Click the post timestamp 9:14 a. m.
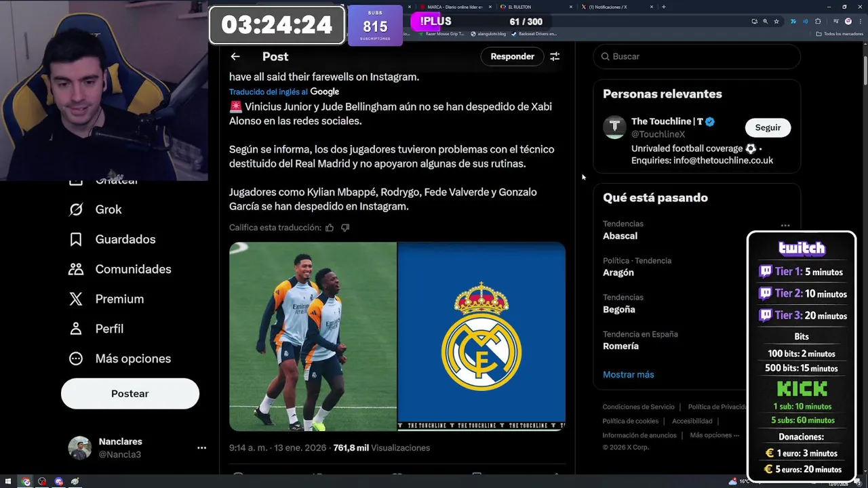Viewport: 868px width, 488px height. pyautogui.click(x=277, y=447)
